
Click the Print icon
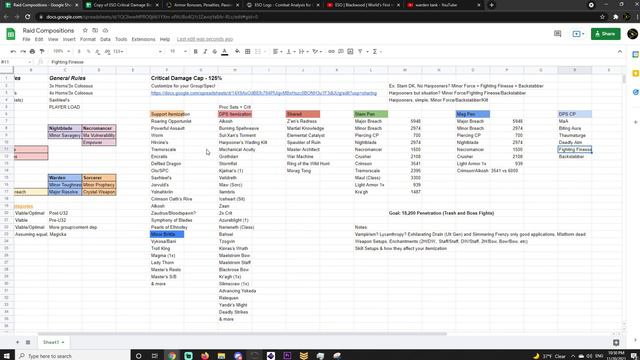[32, 51]
